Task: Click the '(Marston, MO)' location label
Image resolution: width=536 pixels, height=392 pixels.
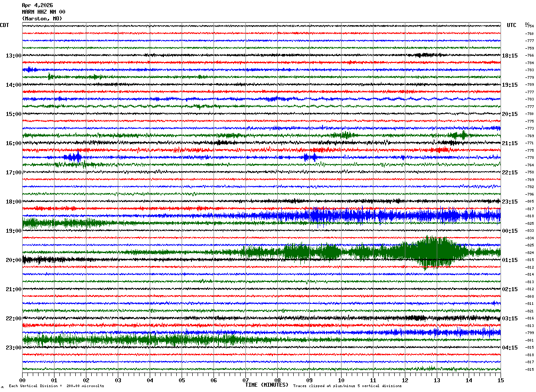Action: coord(42,19)
